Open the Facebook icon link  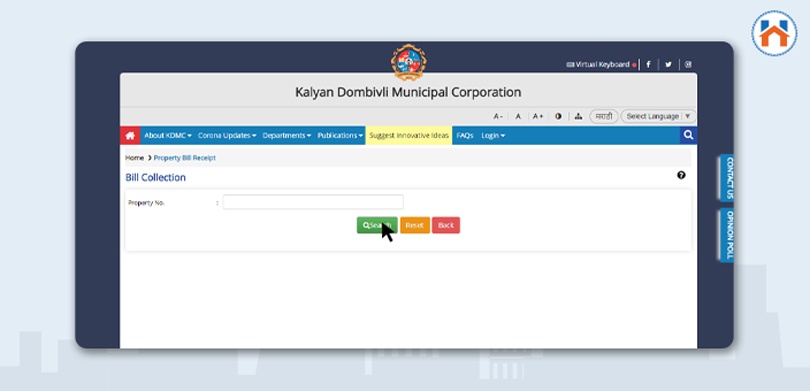pos(648,65)
